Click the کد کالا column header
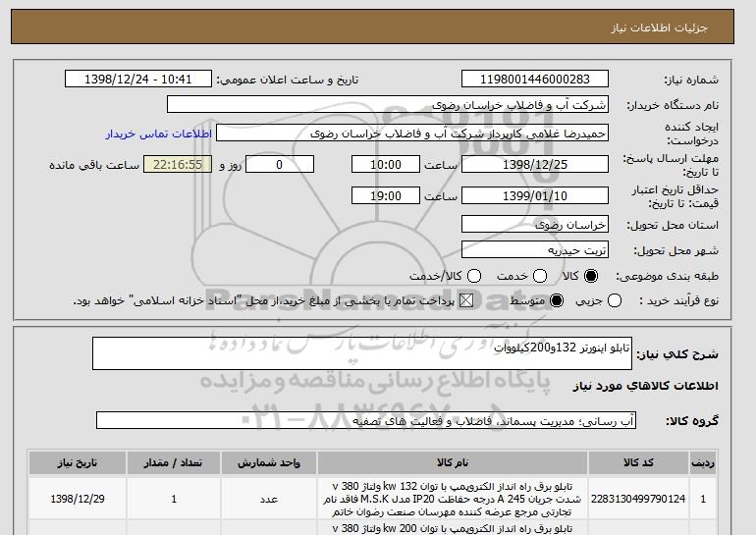756x535 pixels. click(638, 462)
